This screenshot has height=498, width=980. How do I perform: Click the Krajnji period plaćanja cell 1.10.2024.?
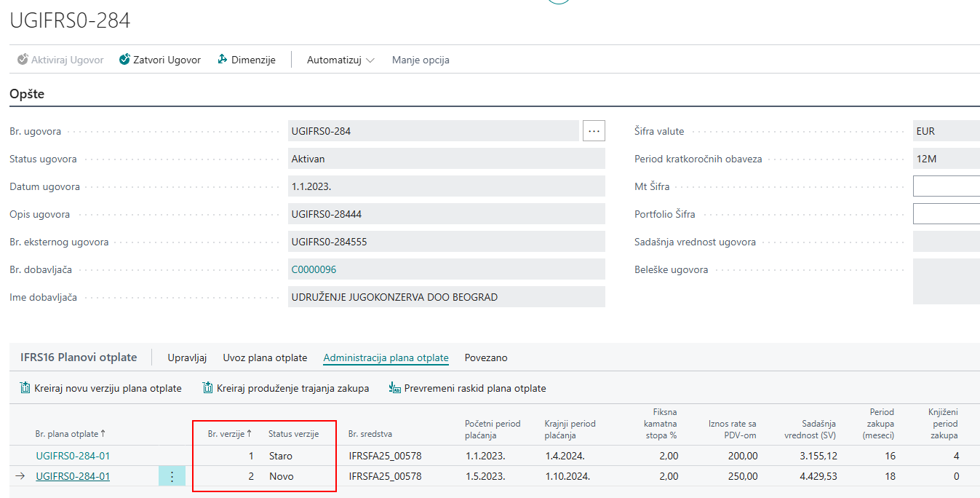[x=567, y=476]
